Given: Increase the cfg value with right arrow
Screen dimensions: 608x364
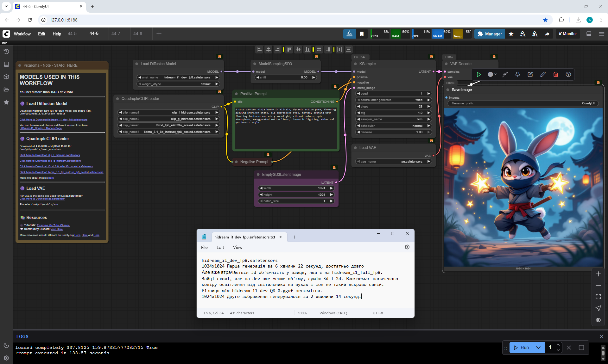Looking at the screenshot, I should click(x=428, y=113).
